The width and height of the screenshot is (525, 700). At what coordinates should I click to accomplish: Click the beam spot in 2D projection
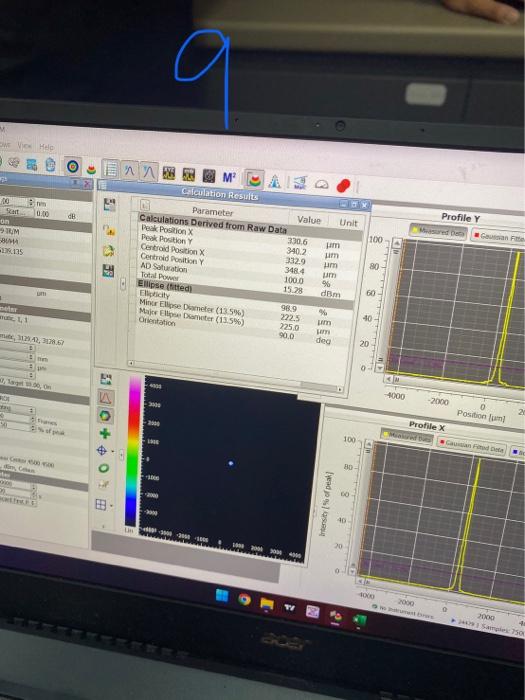click(231, 463)
